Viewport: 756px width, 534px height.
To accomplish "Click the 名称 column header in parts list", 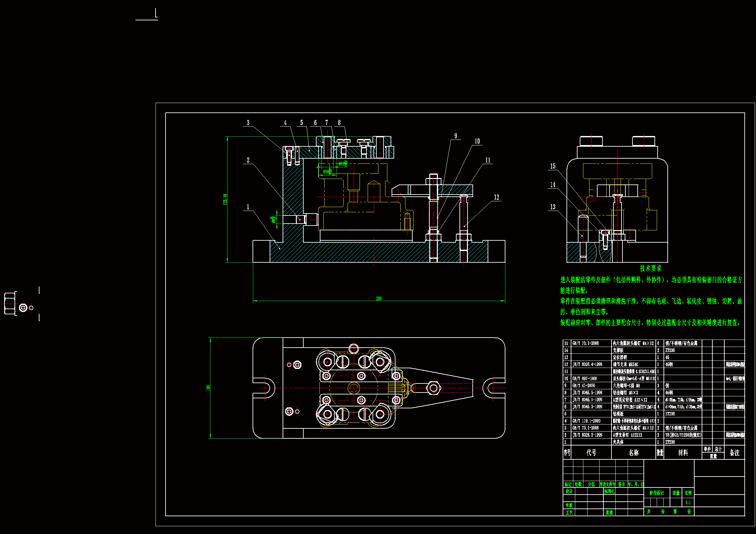I will click(x=633, y=453).
